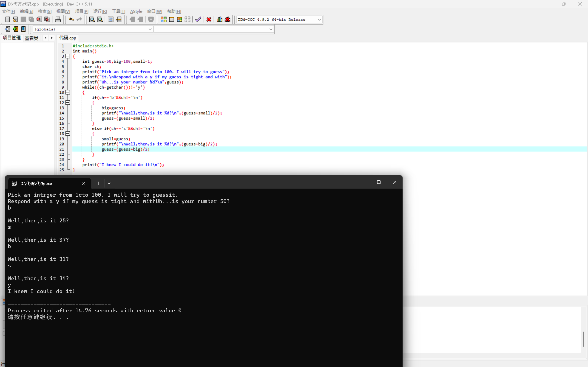
Task: Click the Compile four-squares icon
Action: pos(164,20)
